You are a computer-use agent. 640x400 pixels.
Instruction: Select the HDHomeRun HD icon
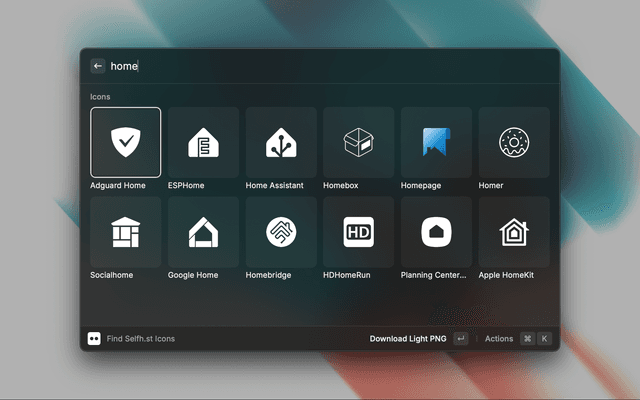(x=358, y=232)
